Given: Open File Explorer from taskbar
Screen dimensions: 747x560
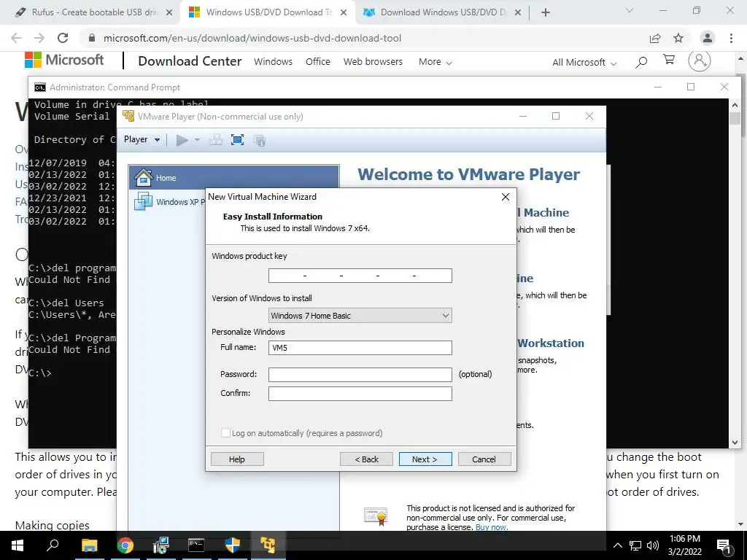Looking at the screenshot, I should [89, 545].
